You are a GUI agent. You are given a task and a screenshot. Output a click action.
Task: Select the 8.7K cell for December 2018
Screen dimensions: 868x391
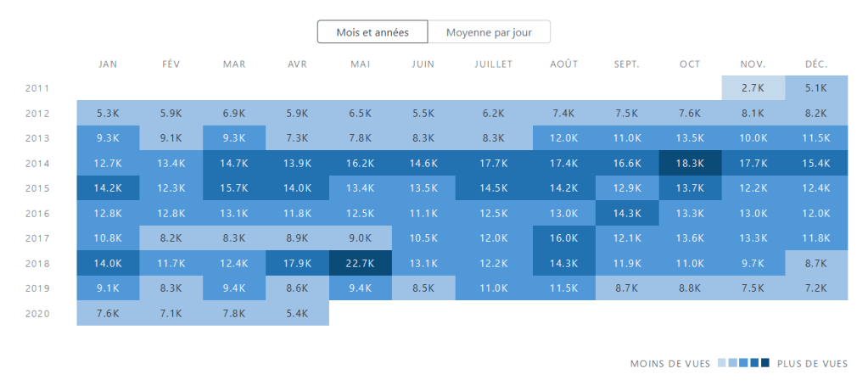click(x=816, y=263)
